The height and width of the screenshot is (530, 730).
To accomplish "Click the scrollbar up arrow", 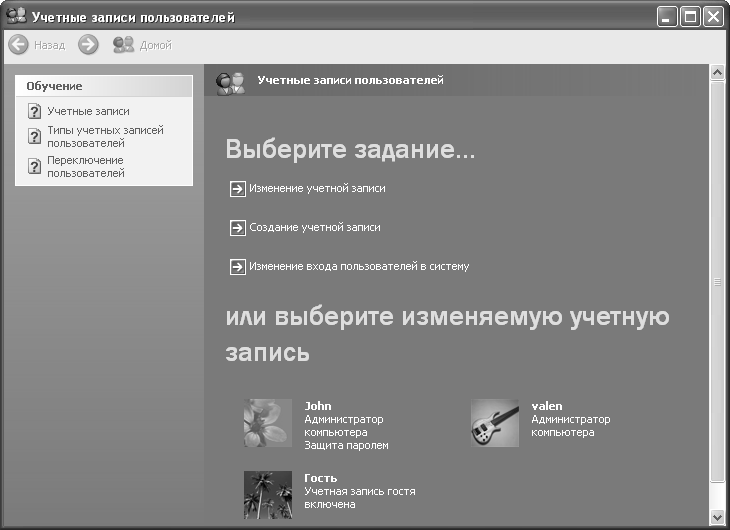I will [717, 73].
